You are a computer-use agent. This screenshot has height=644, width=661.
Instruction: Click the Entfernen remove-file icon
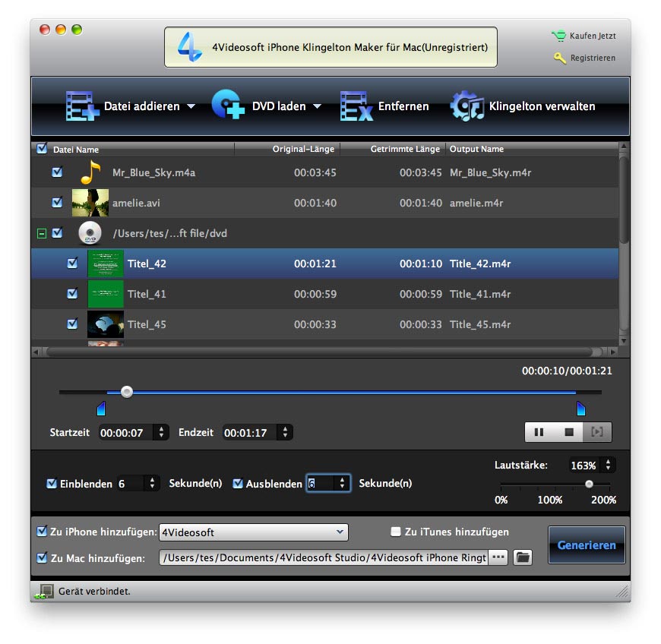[x=356, y=106]
